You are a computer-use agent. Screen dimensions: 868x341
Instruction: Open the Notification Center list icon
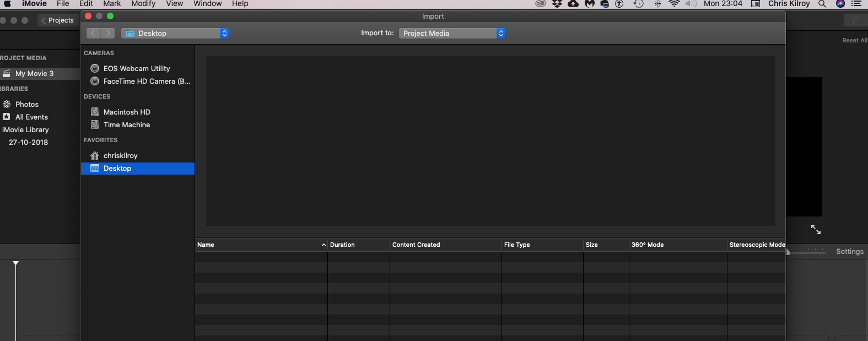(857, 4)
